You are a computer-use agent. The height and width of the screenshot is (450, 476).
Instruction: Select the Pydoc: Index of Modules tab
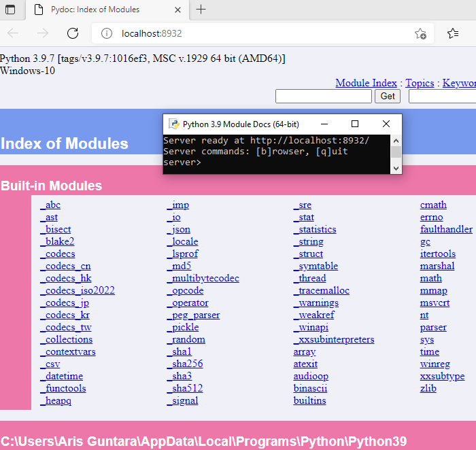tap(107, 10)
